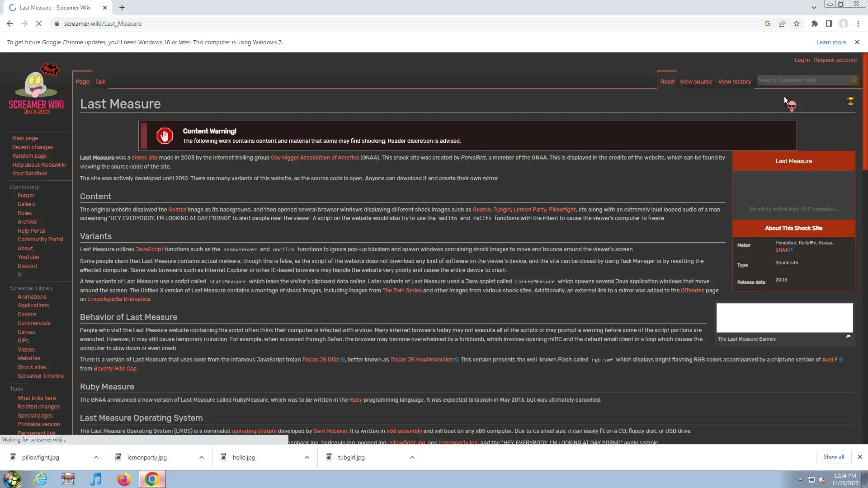Stop page loading with the X button
The image size is (868, 488).
pyautogui.click(x=38, y=23)
